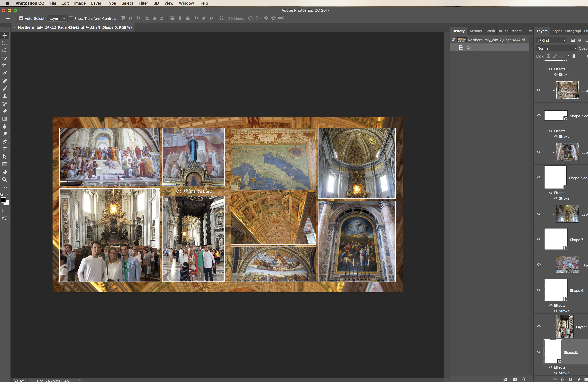
Task: Select the Clone Stamp tool
Action: pos(5,96)
